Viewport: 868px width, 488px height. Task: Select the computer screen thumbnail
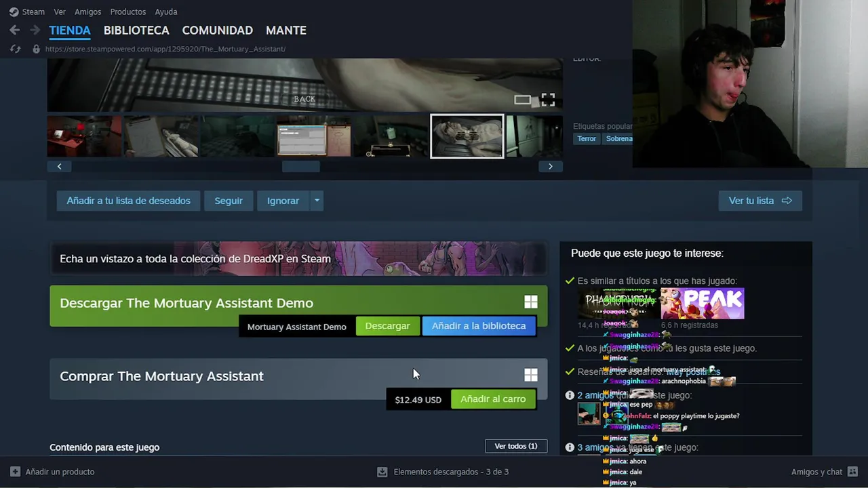(x=314, y=136)
